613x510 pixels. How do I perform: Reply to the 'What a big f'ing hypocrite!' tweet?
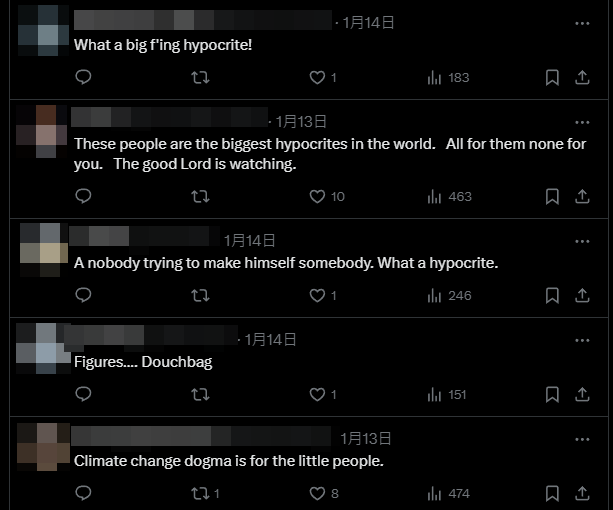point(84,77)
